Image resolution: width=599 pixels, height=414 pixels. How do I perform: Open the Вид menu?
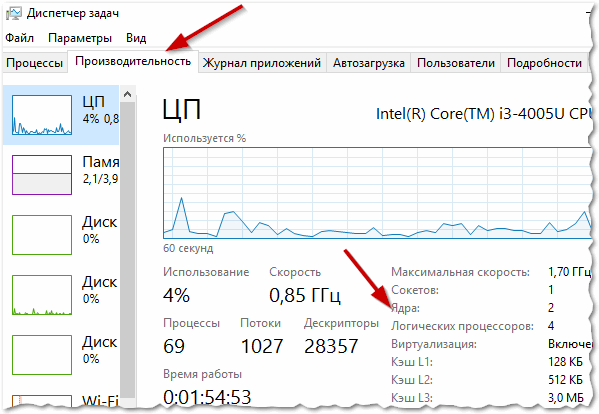(x=136, y=38)
